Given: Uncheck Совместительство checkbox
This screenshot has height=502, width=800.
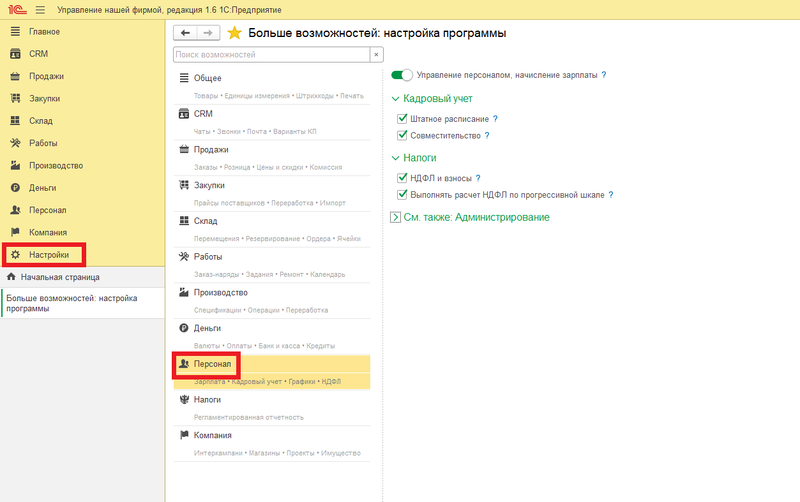Looking at the screenshot, I should point(402,135).
